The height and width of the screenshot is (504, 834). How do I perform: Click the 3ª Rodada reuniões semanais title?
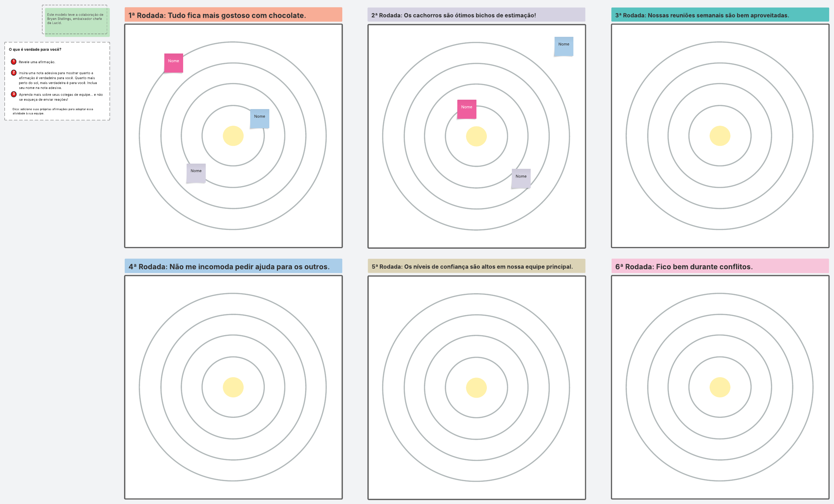(720, 15)
